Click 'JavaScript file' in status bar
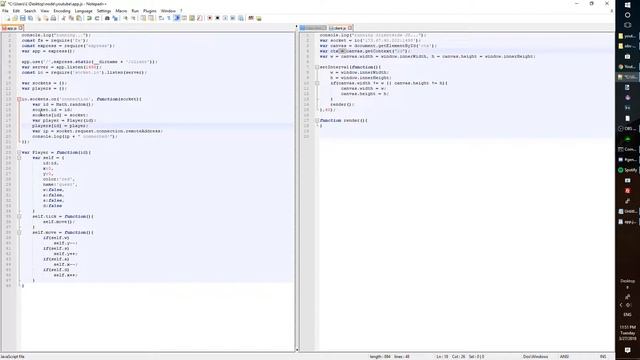The width and height of the screenshot is (640, 360). [x=12, y=357]
